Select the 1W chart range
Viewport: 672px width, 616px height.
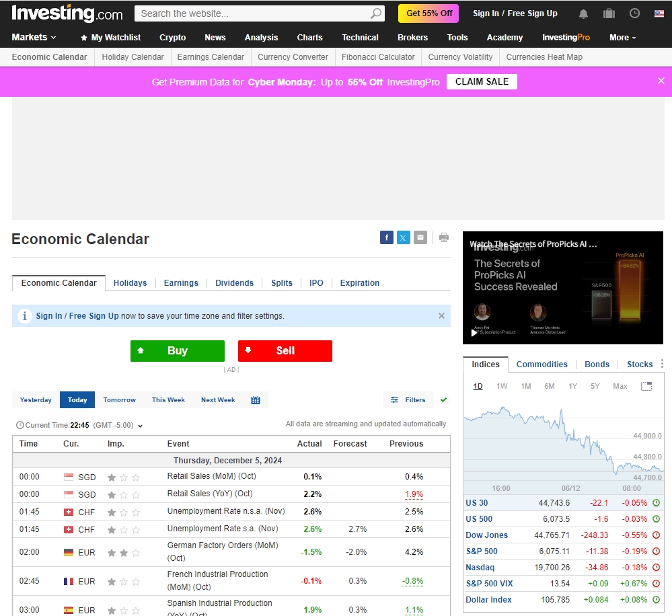pyautogui.click(x=502, y=387)
